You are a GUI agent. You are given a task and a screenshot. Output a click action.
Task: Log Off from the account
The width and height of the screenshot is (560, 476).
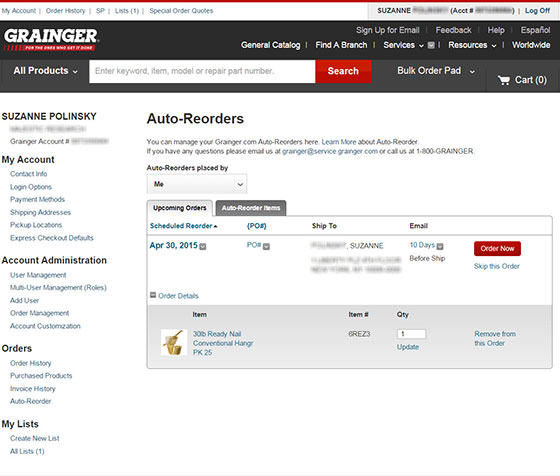(537, 11)
